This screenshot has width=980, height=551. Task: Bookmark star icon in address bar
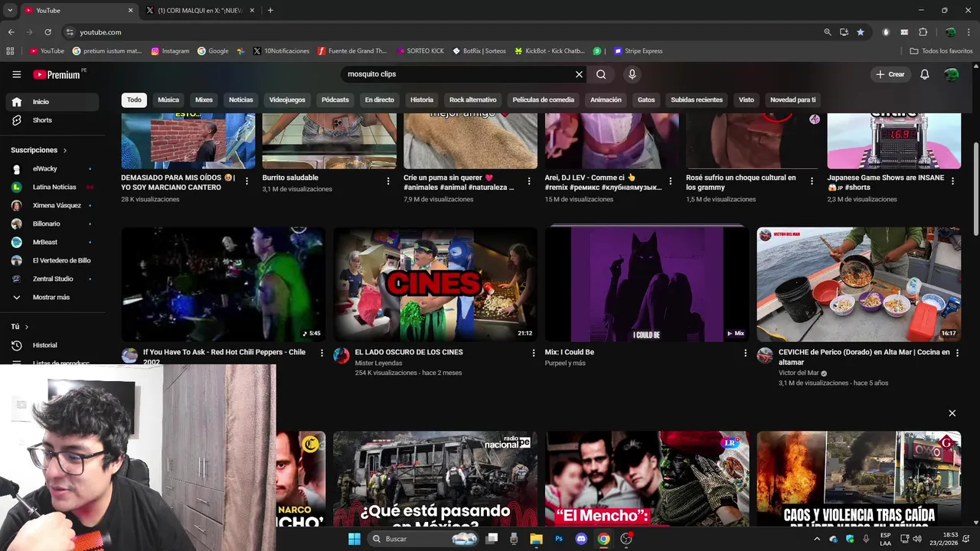[x=861, y=32]
